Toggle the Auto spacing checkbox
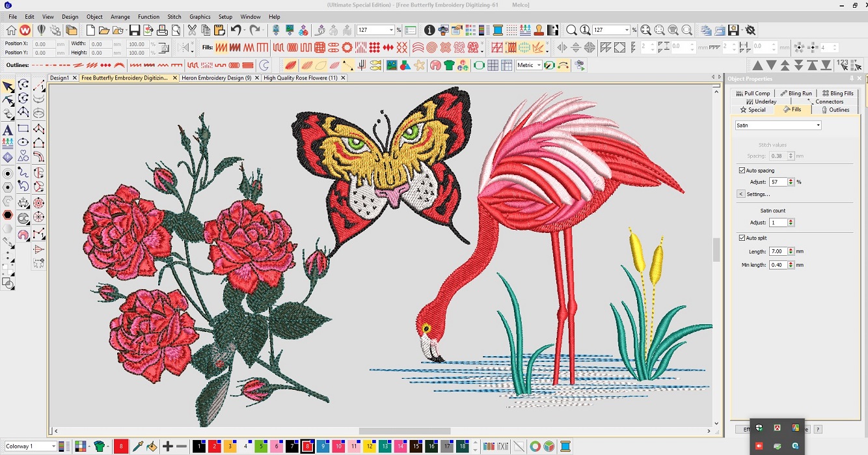This screenshot has height=455, width=868. [x=742, y=171]
